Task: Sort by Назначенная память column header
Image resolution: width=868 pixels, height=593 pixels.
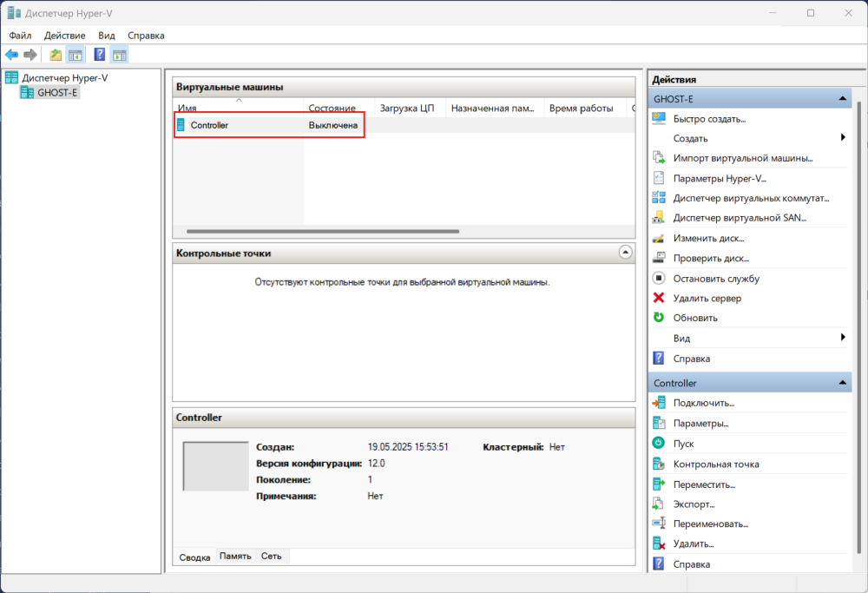Action: [495, 108]
